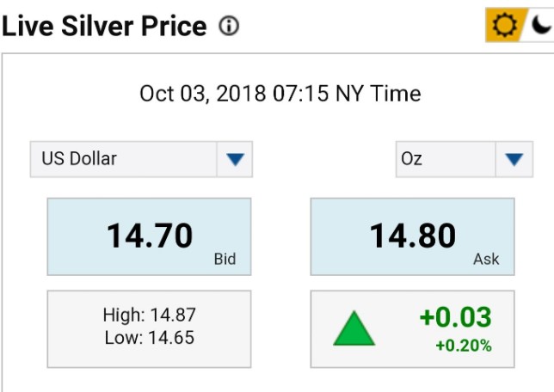The height and width of the screenshot is (392, 554).
Task: Click the Low: 14.65 value line
Action: click(x=149, y=337)
